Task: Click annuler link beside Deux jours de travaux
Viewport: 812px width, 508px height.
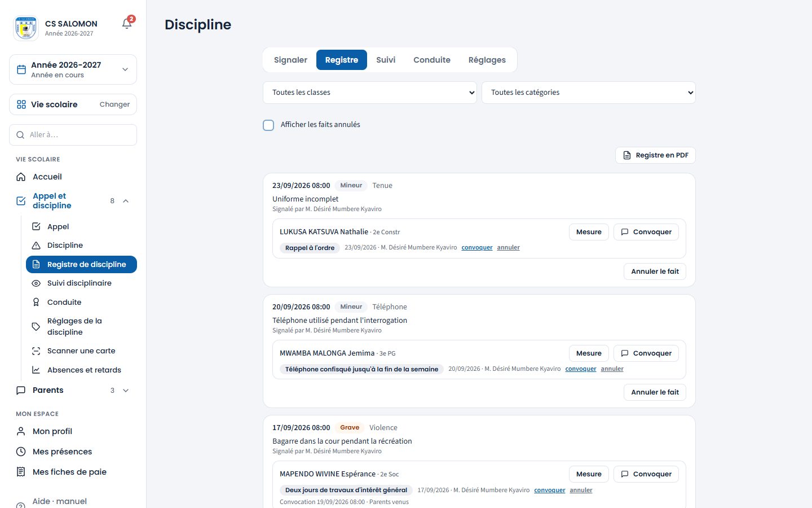Action: click(581, 491)
